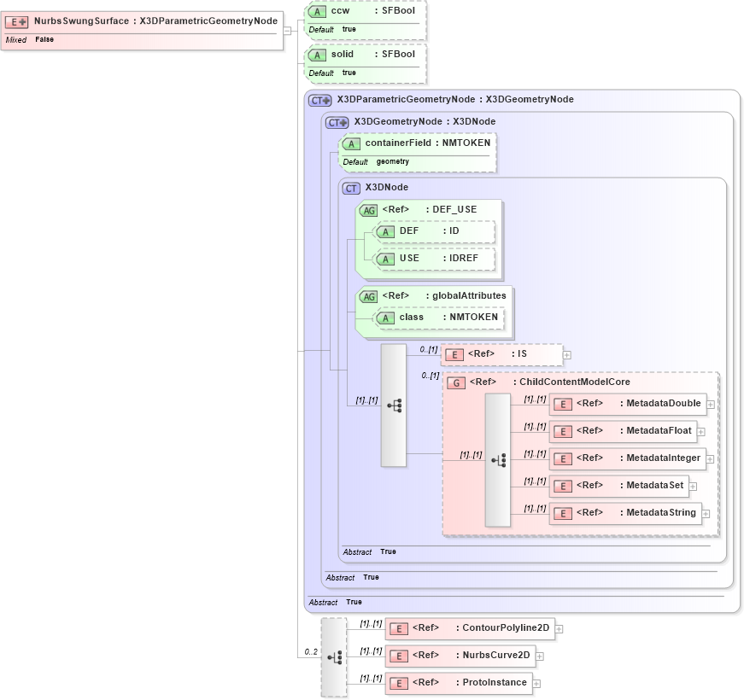Expand the MetadataString element reference
Screen dimensions: 744x700
[x=706, y=514]
